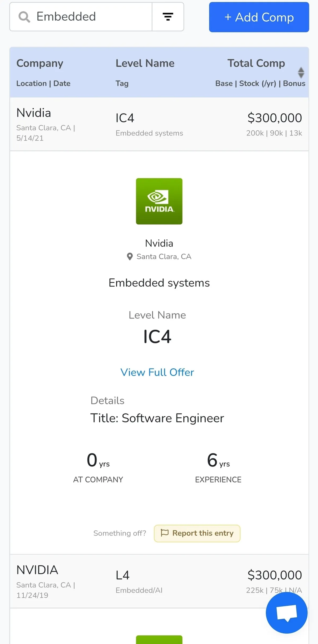Click Report this entry button
This screenshot has width=318, height=644.
pyautogui.click(x=197, y=533)
